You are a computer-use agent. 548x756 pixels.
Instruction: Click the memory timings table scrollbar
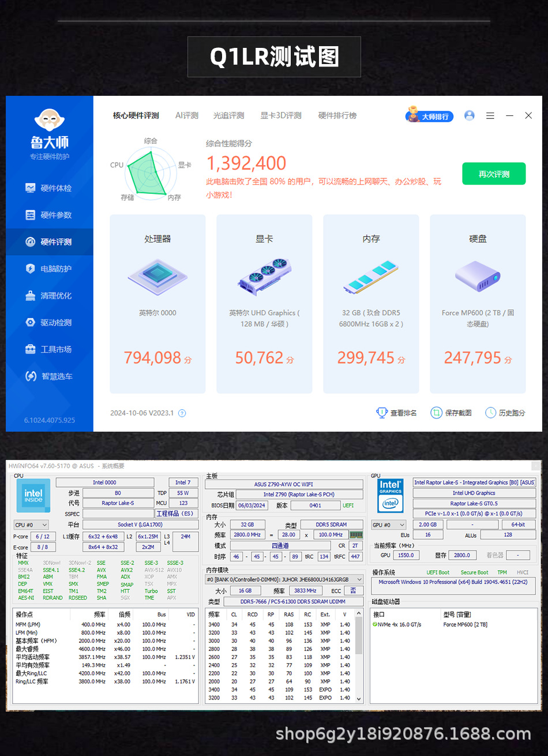pyautogui.click(x=360, y=657)
